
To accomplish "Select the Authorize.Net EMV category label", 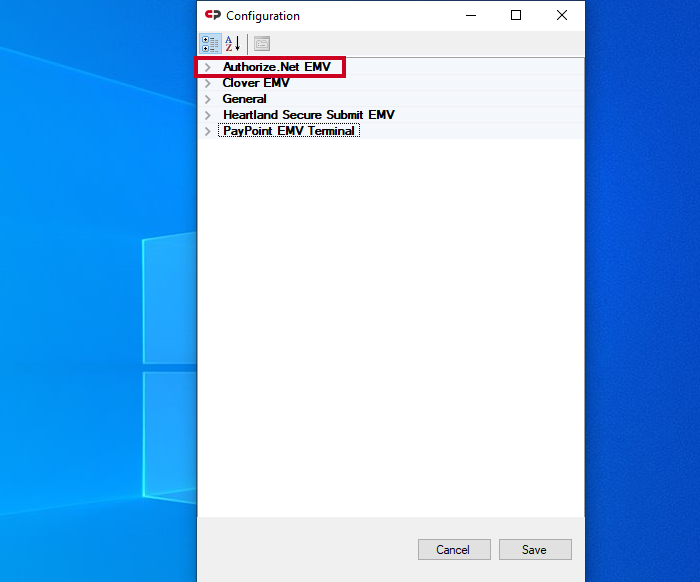I will 277,67.
